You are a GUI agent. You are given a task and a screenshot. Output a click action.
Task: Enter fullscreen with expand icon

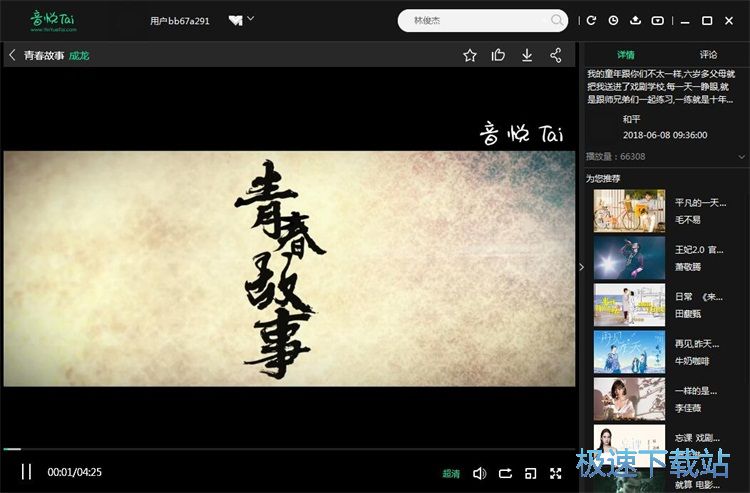(555, 473)
